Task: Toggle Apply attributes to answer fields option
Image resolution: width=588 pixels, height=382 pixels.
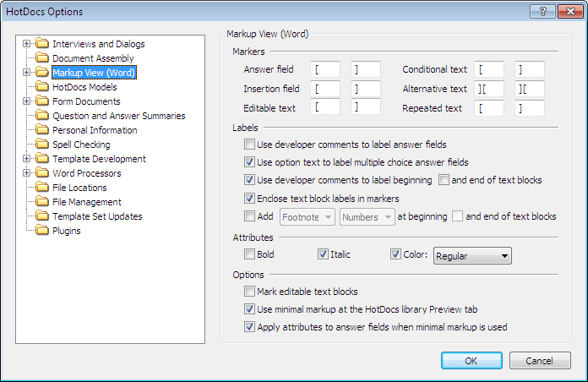Action: [x=249, y=327]
